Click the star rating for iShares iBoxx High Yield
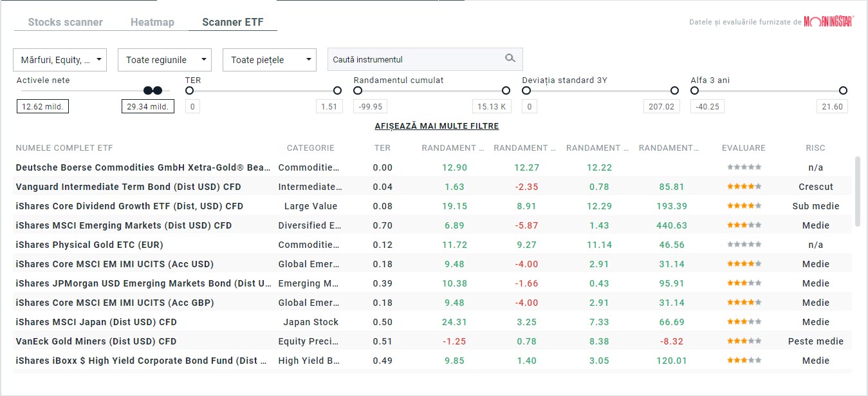 [744, 361]
